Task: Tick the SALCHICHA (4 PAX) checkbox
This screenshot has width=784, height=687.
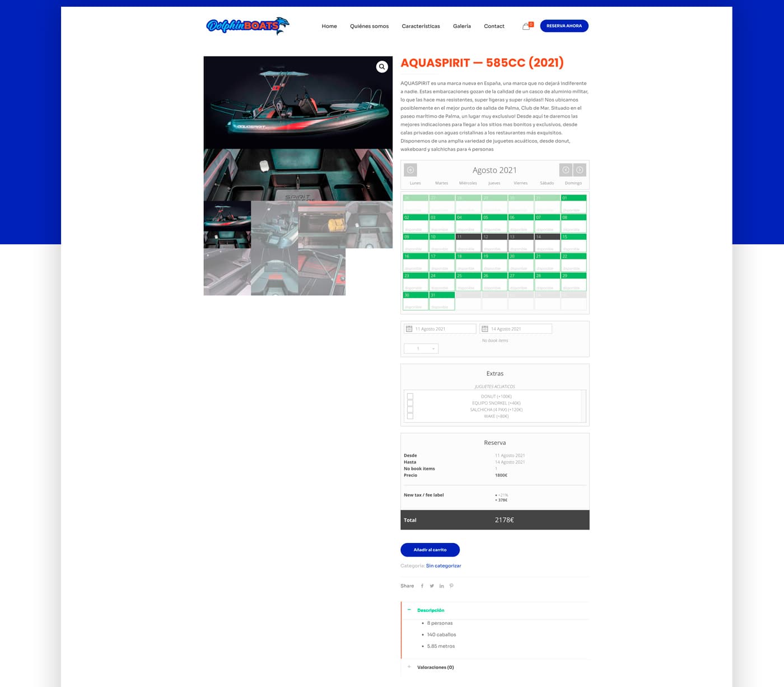Action: pyautogui.click(x=410, y=410)
